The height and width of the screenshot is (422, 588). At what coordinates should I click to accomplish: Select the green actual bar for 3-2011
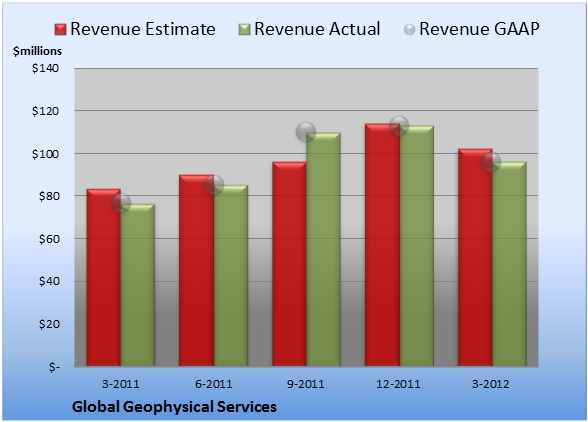[138, 285]
